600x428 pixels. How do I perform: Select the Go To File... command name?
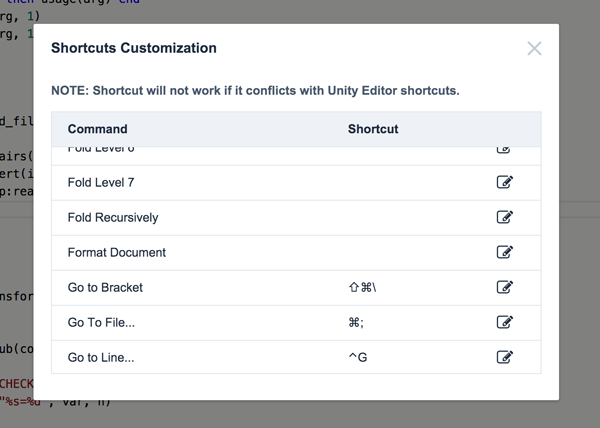click(x=101, y=322)
